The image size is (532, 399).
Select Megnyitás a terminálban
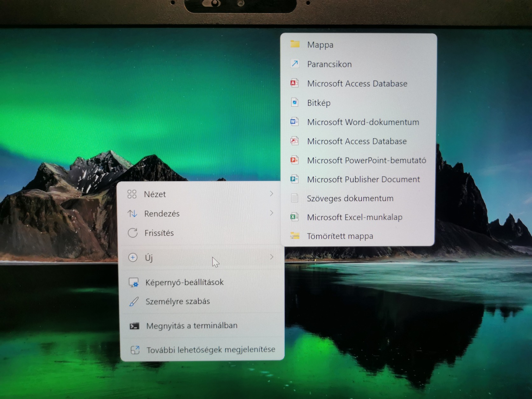[202, 326]
